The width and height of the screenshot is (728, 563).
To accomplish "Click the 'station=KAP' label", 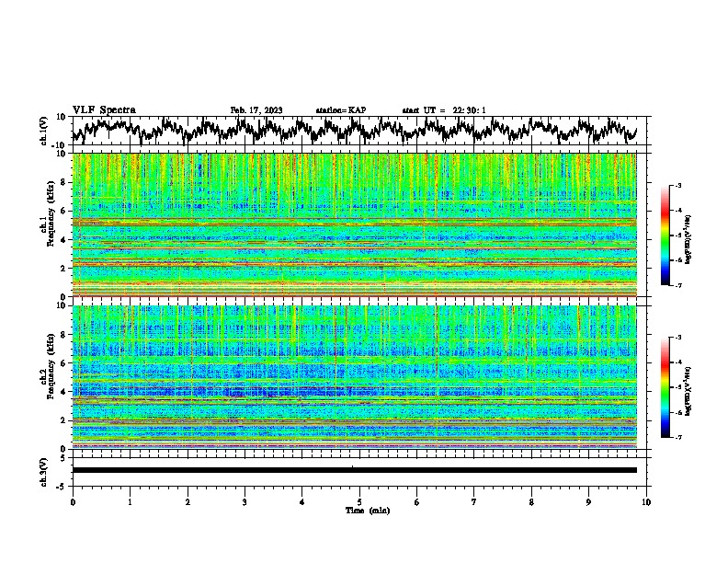I will click(341, 110).
